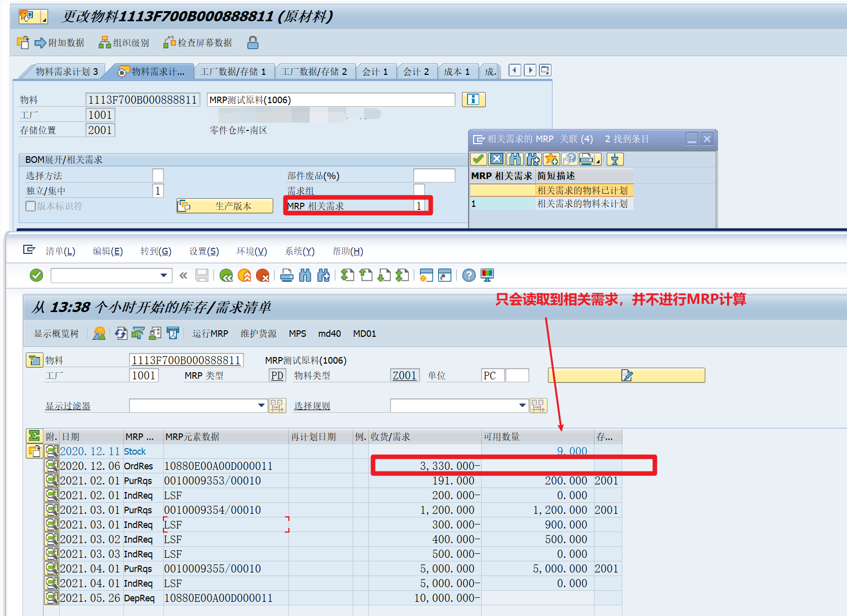Click the customize local layout monitor icon

pyautogui.click(x=486, y=276)
